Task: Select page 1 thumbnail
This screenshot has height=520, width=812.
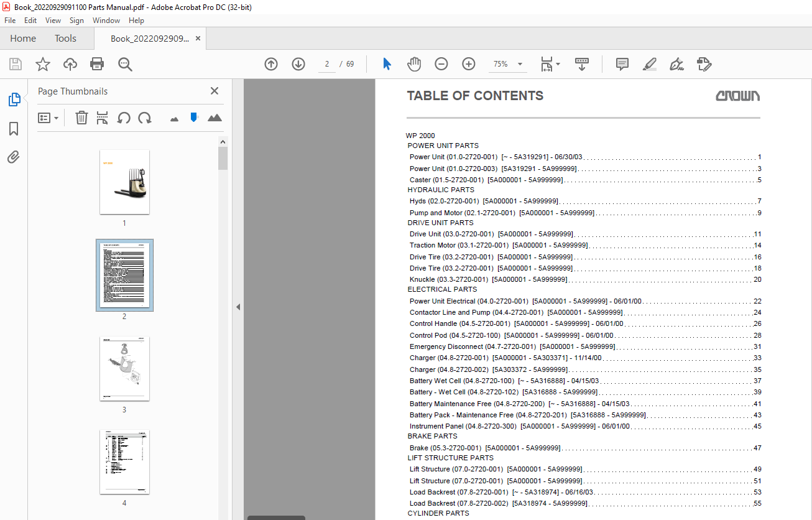Action: 124,182
